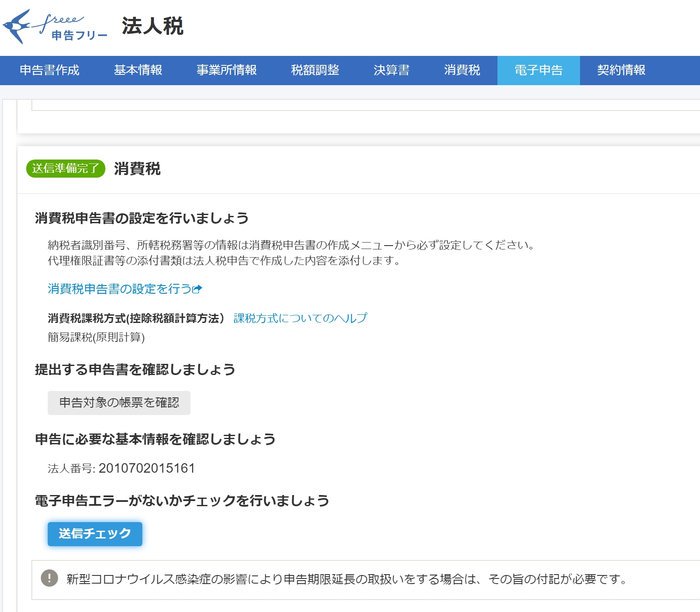Click the 新型コロナウイルス notice message text
The image size is (700, 612).
point(347,579)
